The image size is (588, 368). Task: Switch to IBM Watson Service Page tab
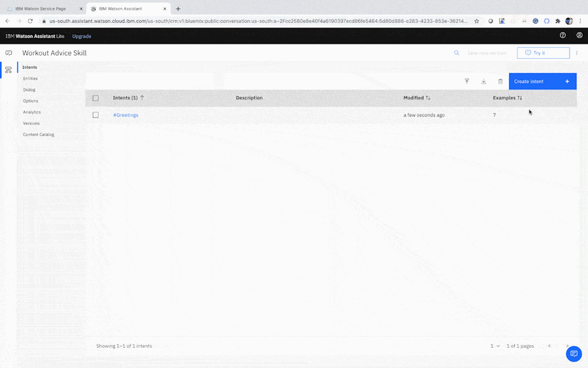[41, 8]
